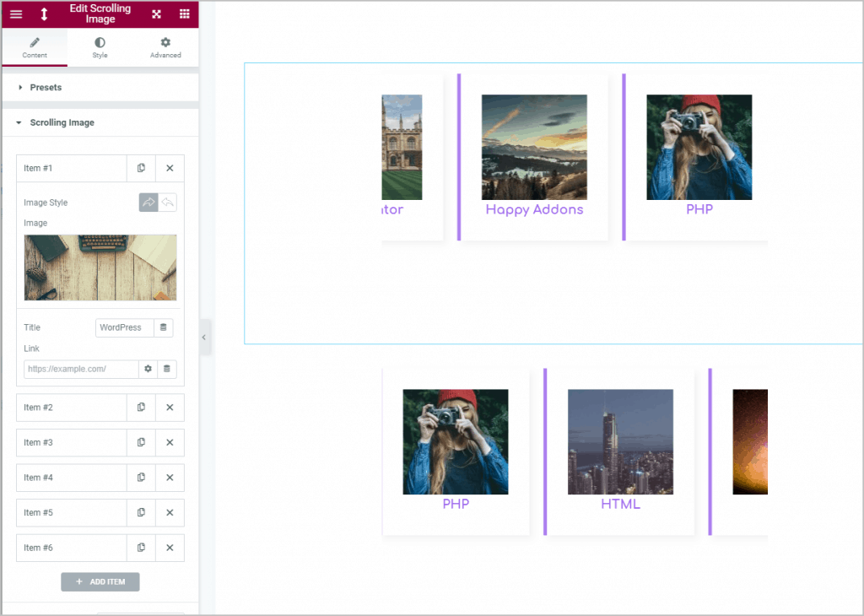Collapse the Scrolling Image section
The width and height of the screenshot is (864, 616).
tap(62, 122)
